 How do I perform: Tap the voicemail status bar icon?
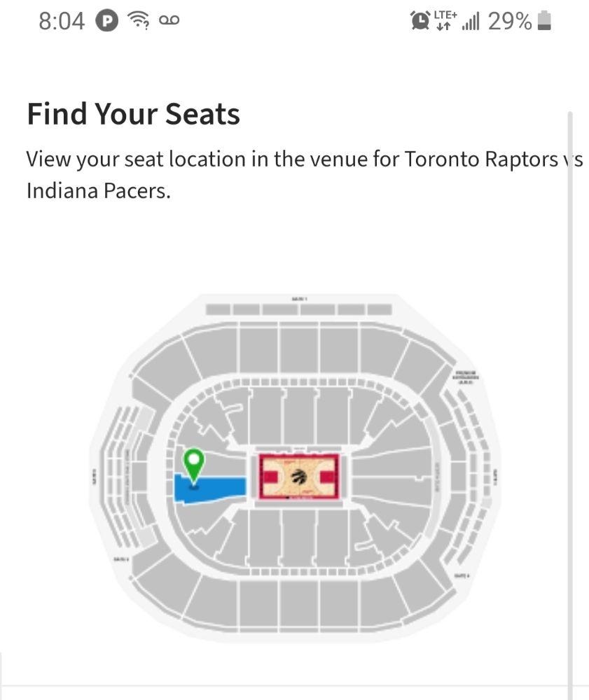(x=169, y=21)
